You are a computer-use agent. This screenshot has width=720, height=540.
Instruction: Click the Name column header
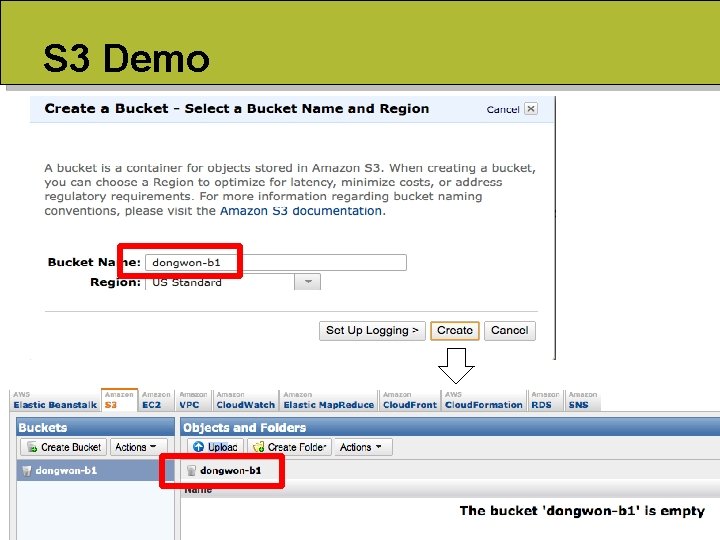tap(198, 490)
